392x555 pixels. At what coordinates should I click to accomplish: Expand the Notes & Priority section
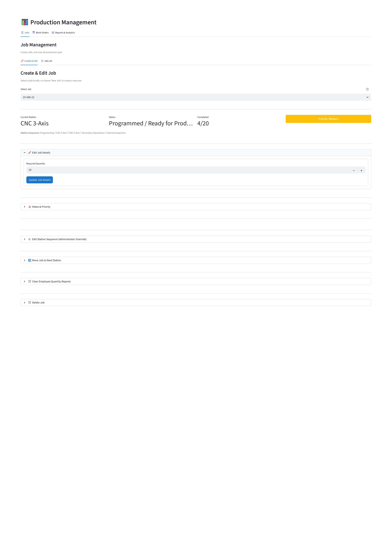pos(196,207)
